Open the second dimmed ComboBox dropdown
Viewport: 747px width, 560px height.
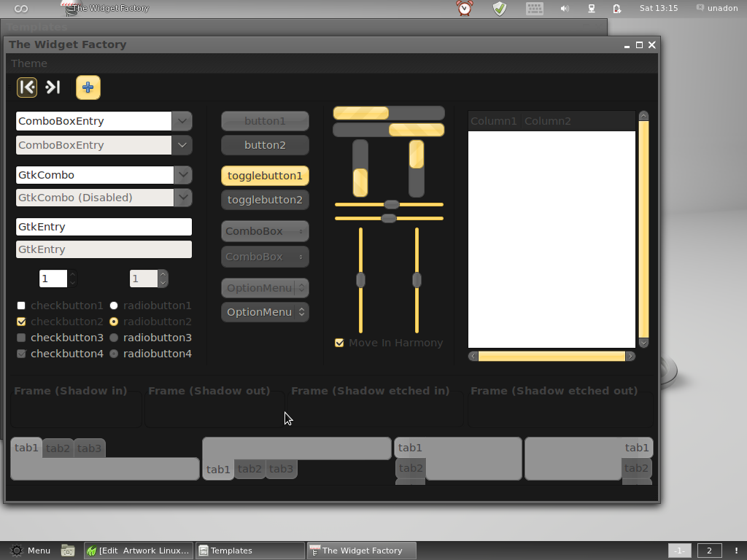click(265, 257)
